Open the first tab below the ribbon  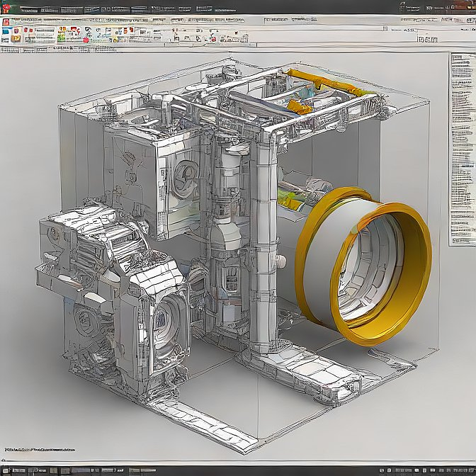click(x=10, y=50)
